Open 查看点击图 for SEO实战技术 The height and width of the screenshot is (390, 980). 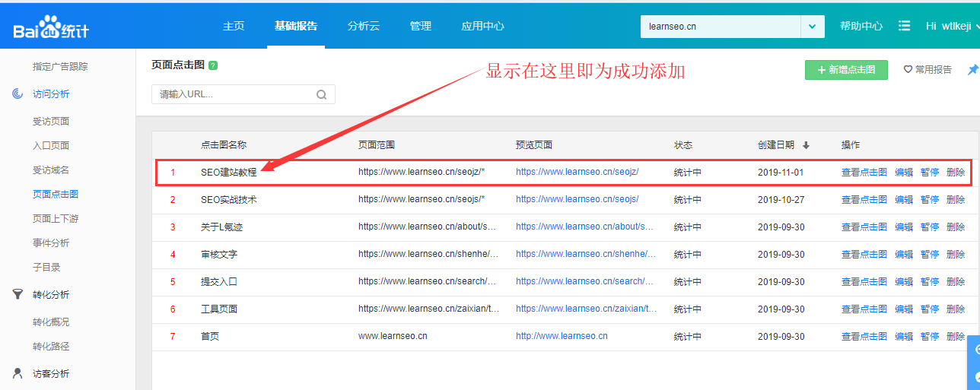[864, 200]
